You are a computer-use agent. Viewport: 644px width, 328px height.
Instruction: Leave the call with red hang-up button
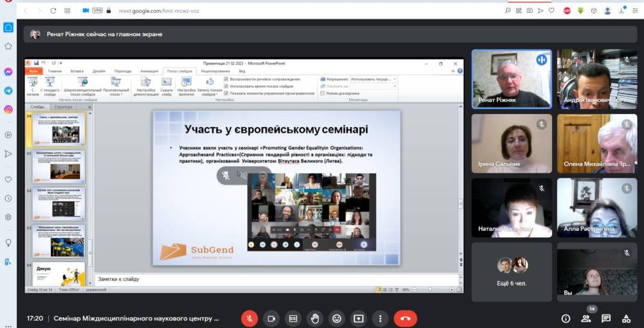coord(405,318)
